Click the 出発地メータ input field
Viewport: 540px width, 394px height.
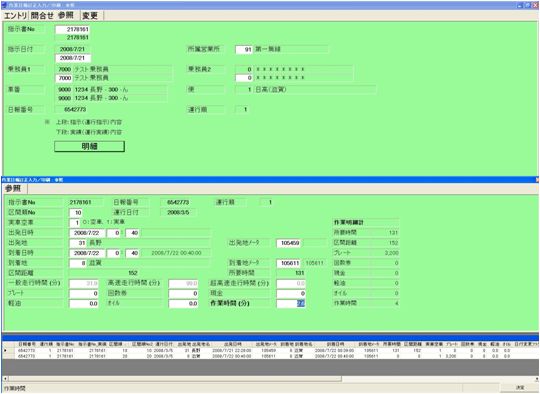click(290, 243)
